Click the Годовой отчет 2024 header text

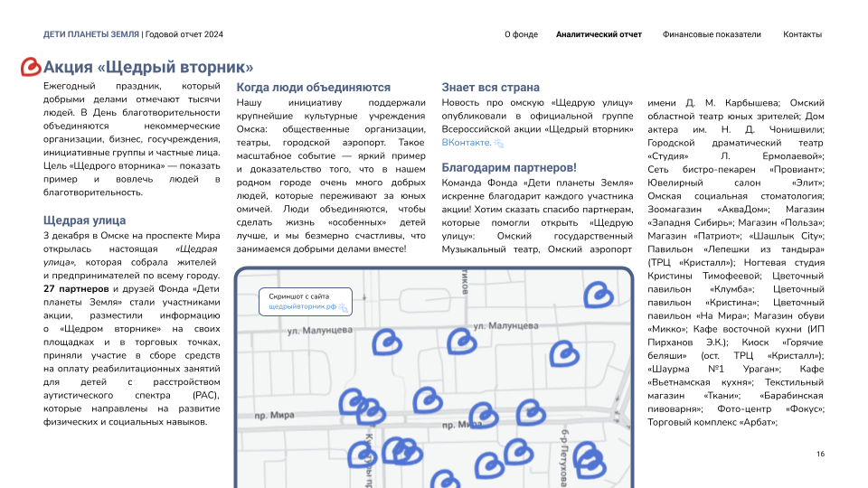(x=184, y=34)
